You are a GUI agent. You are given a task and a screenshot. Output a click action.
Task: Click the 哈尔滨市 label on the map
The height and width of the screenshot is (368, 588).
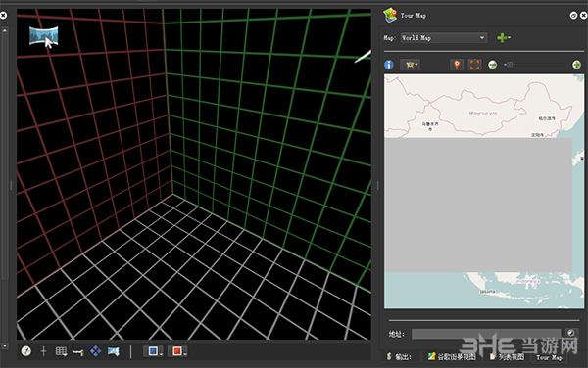(x=547, y=118)
